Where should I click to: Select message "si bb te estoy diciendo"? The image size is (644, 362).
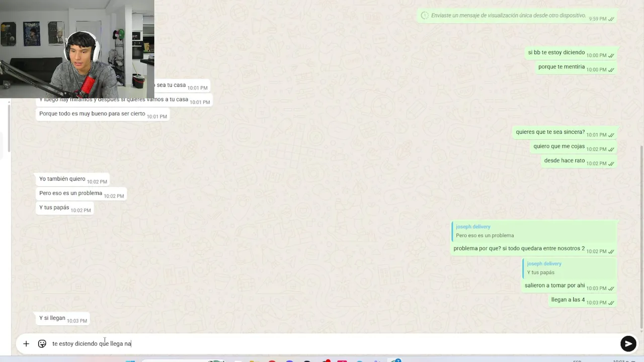click(556, 52)
